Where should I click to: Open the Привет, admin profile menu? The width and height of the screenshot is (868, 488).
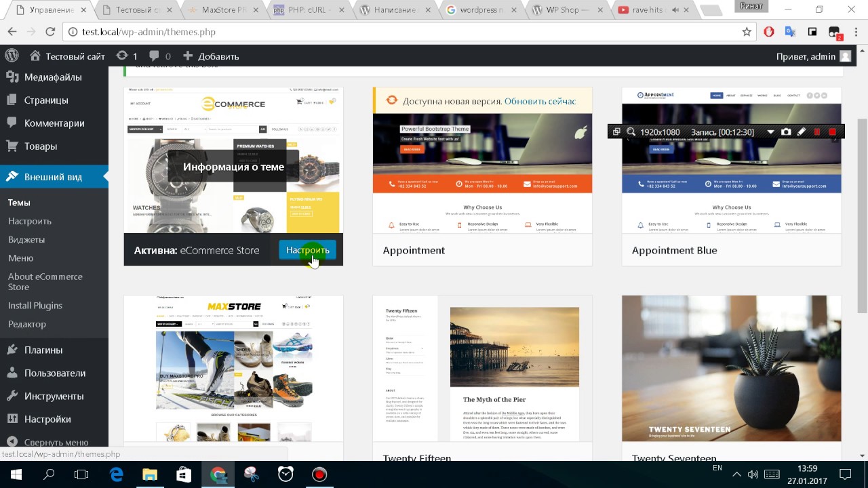(813, 56)
